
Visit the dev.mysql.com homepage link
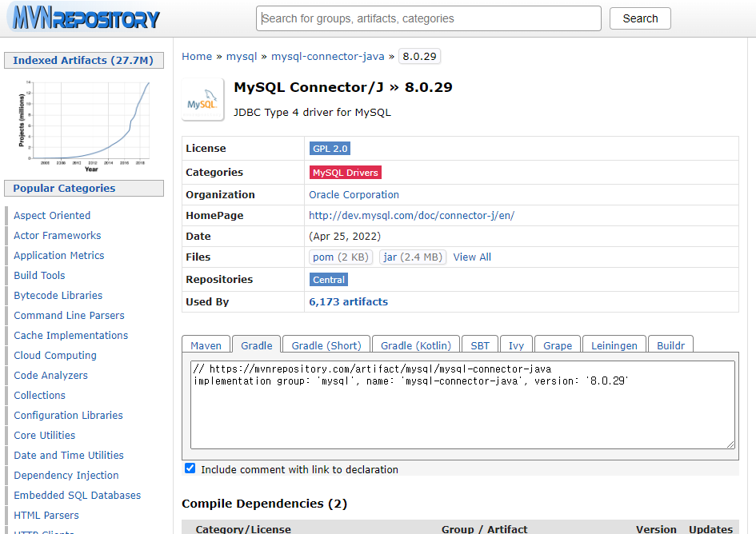412,215
